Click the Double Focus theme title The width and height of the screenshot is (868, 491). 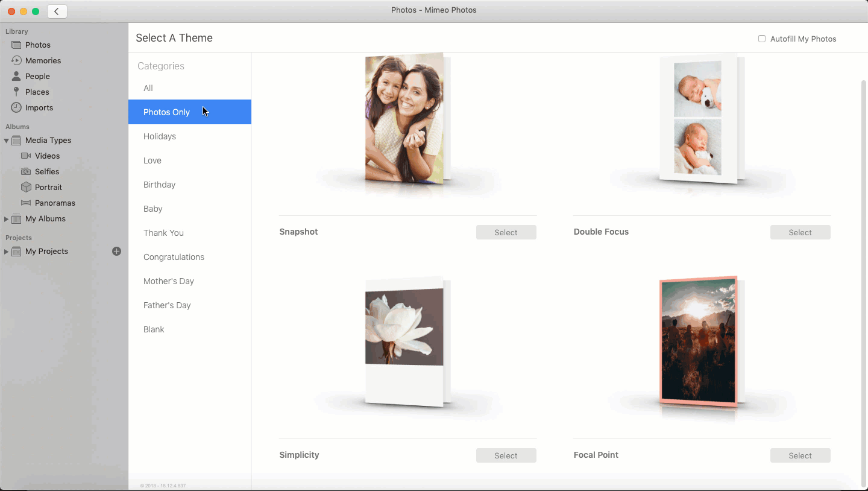601,232
